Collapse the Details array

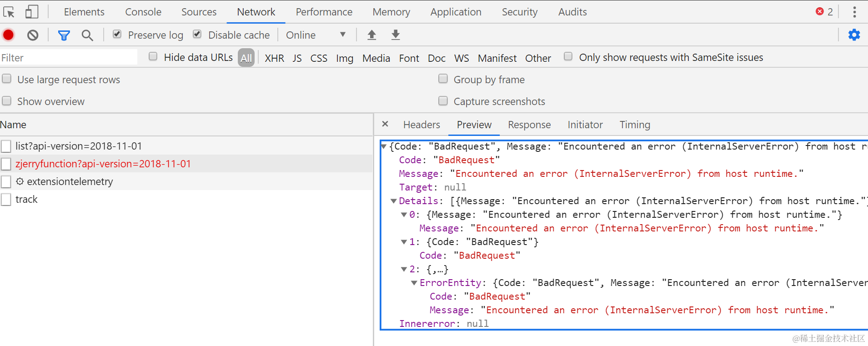[x=394, y=201]
